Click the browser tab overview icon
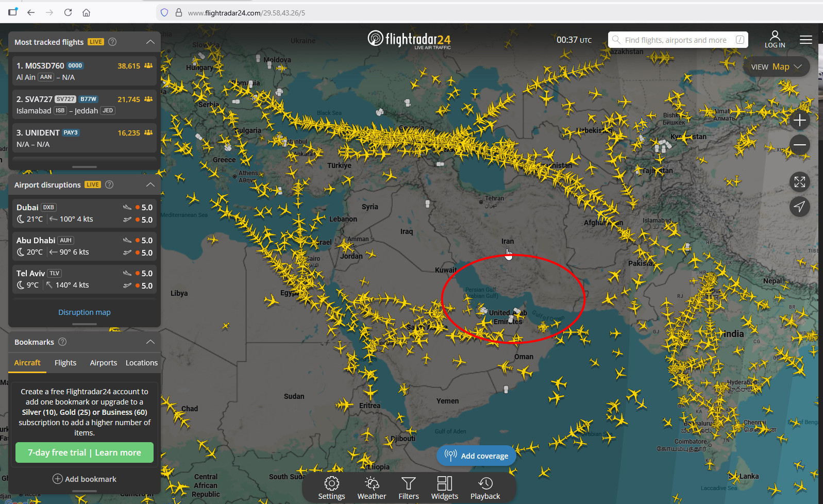Image resolution: width=823 pixels, height=504 pixels. point(13,12)
